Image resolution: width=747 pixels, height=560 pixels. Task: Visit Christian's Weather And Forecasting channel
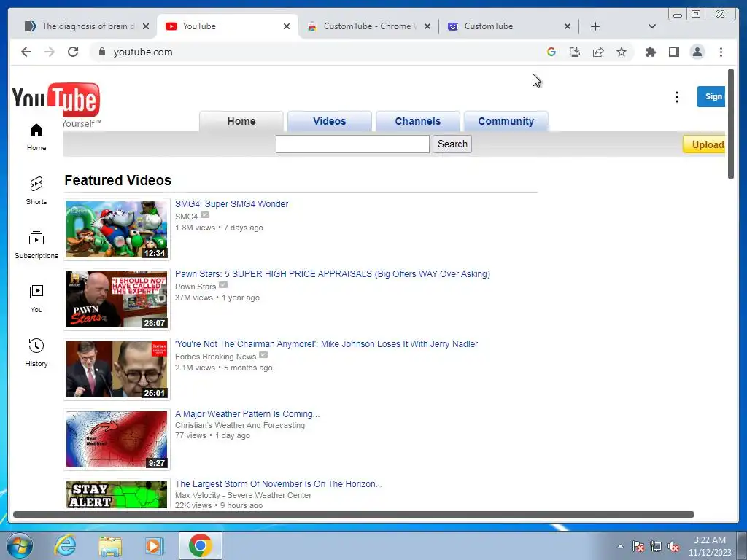(x=239, y=425)
